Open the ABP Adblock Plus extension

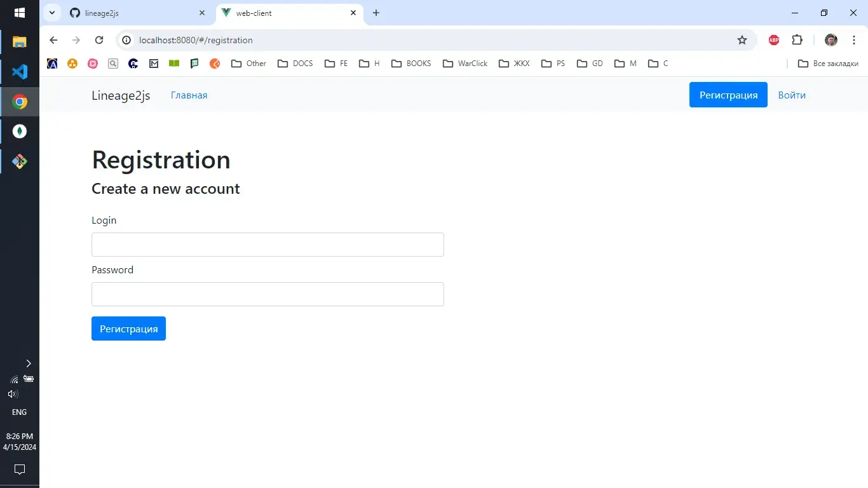pyautogui.click(x=774, y=40)
